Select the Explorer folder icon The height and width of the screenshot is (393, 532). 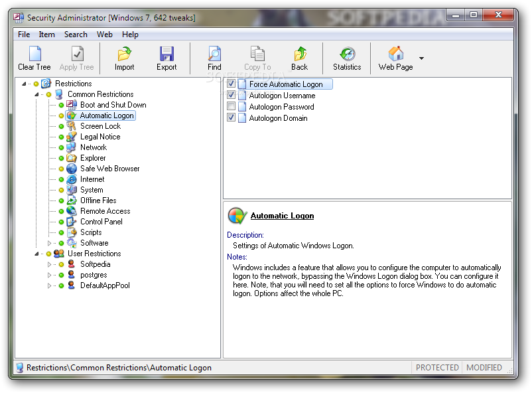tap(72, 158)
